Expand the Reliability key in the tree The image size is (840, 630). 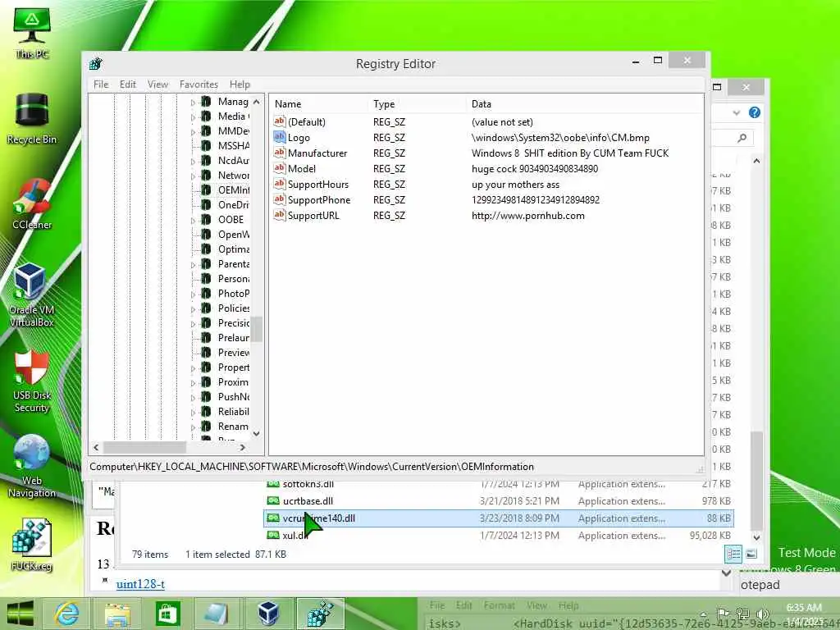pos(193,413)
